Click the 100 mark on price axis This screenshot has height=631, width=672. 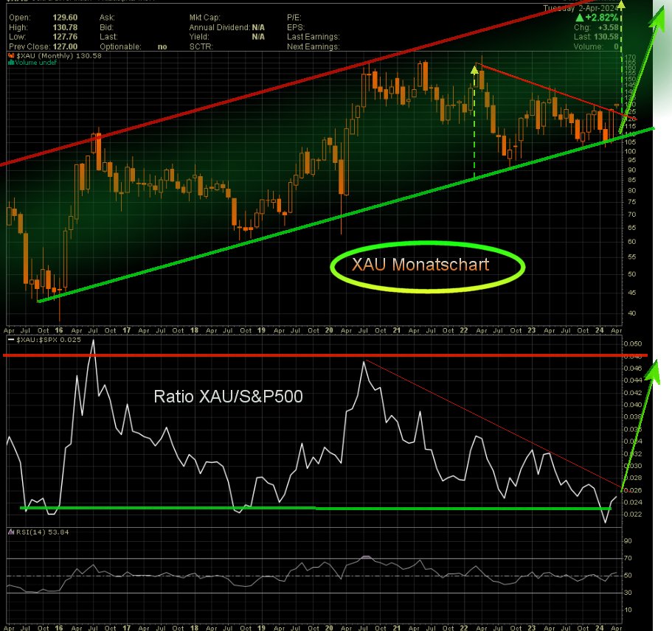(x=631, y=151)
